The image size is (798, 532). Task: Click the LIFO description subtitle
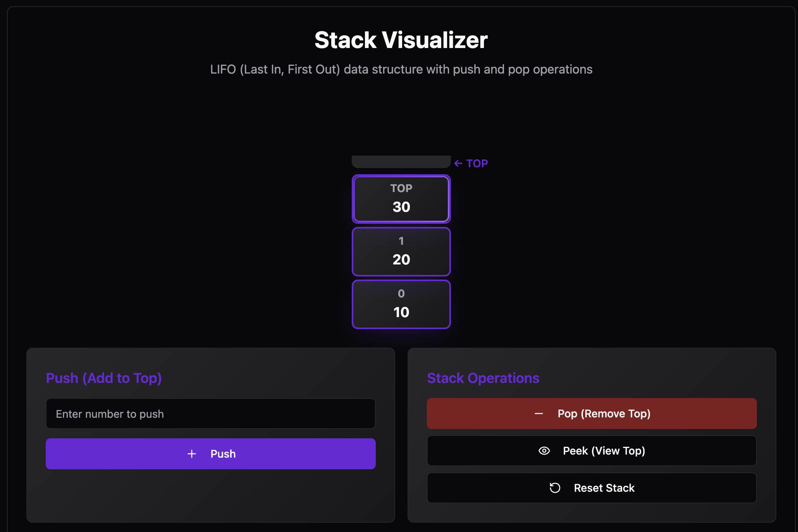(x=401, y=69)
